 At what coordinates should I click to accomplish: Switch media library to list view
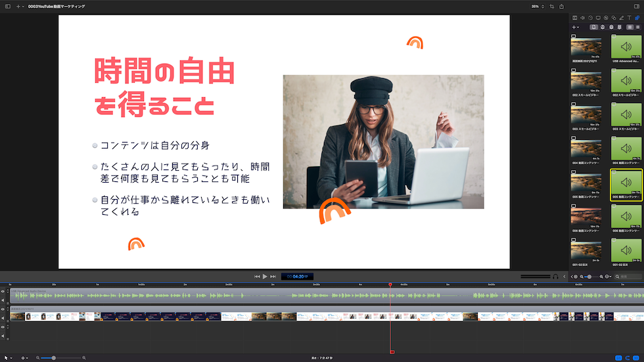[637, 27]
